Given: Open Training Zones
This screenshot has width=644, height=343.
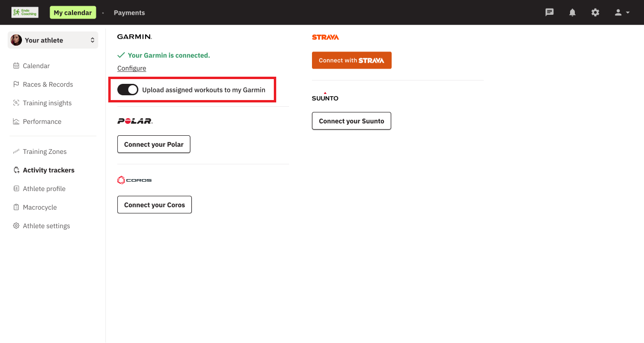Looking at the screenshot, I should tap(45, 151).
